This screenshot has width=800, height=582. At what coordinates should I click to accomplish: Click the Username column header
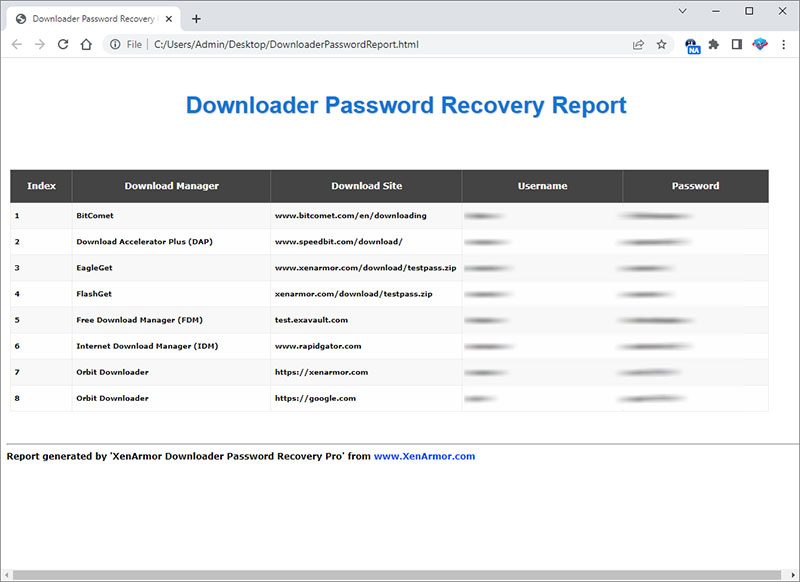(542, 186)
